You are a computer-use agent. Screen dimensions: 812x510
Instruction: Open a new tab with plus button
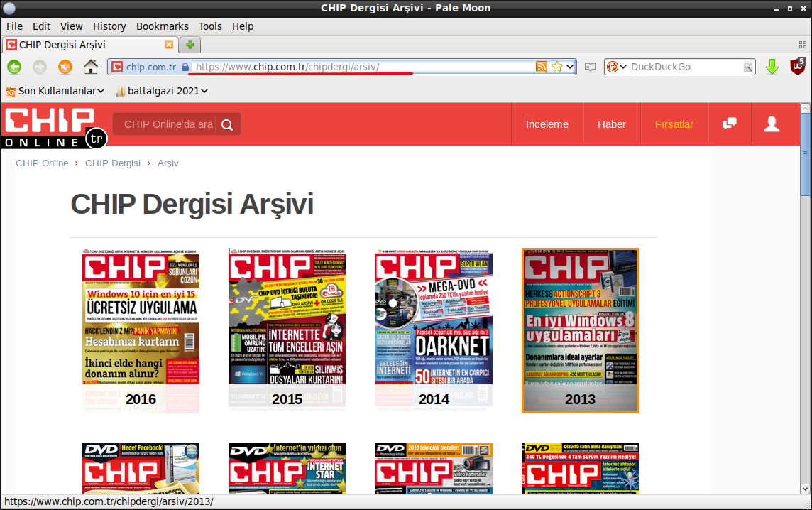[x=190, y=45]
